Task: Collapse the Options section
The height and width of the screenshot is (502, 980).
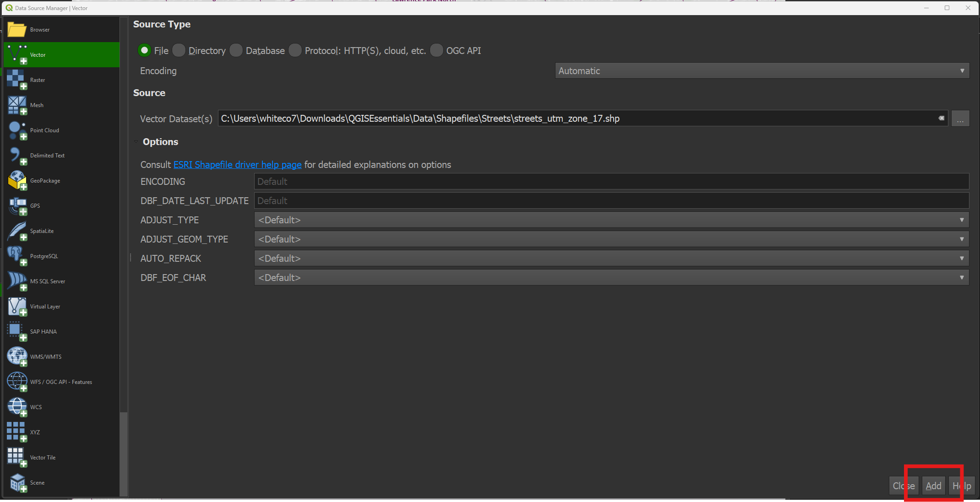Action: [136, 142]
